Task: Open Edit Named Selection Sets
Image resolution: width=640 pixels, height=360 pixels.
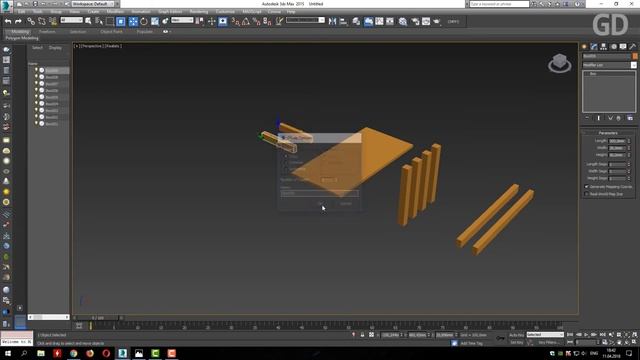Action: point(279,21)
